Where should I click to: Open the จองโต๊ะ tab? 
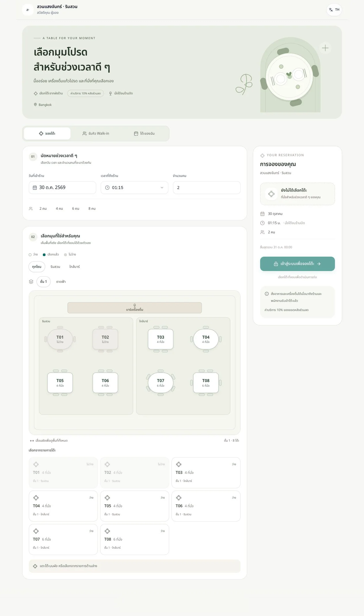47,134
